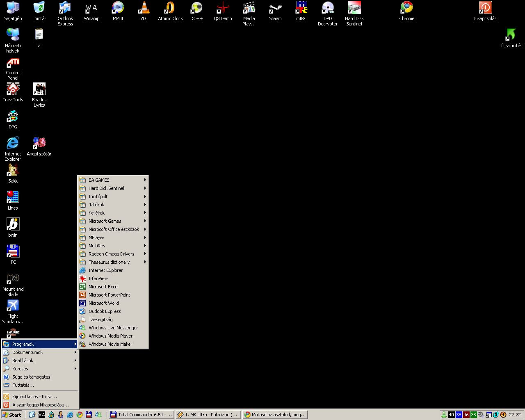Screen dimensions: 525x420
Task: Launch the Winamp desktop shortcut
Action: 91,11
